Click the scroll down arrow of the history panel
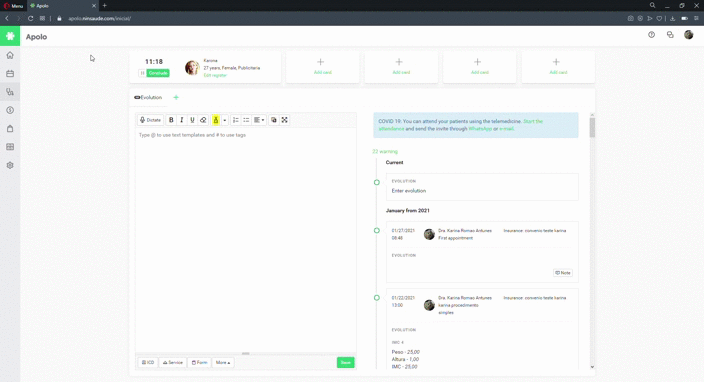 (592, 367)
